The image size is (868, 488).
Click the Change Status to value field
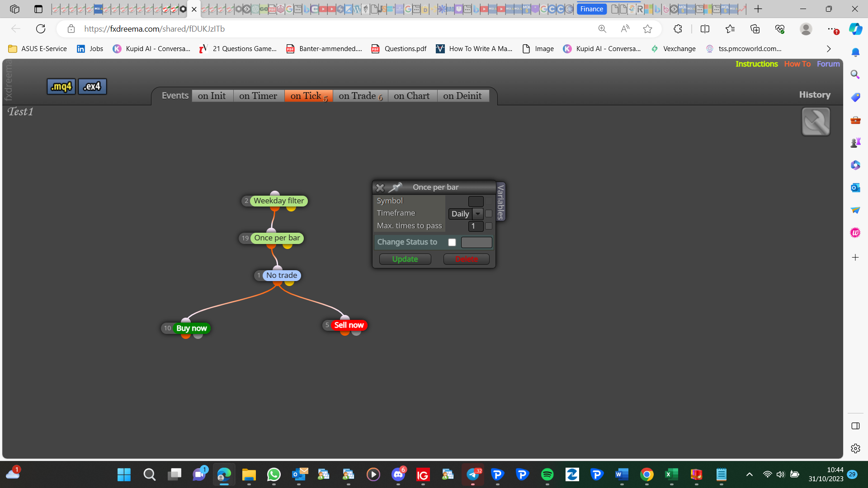pyautogui.click(x=476, y=242)
